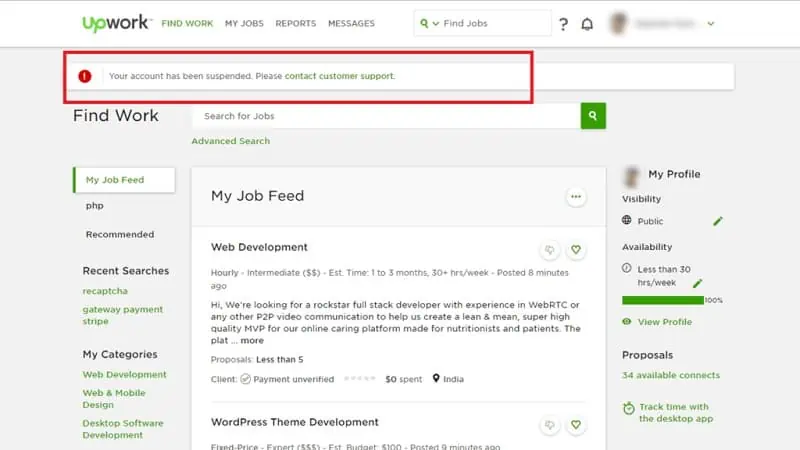The image size is (800, 450).
Task: Edit availability with pencil icon
Action: coord(697,283)
